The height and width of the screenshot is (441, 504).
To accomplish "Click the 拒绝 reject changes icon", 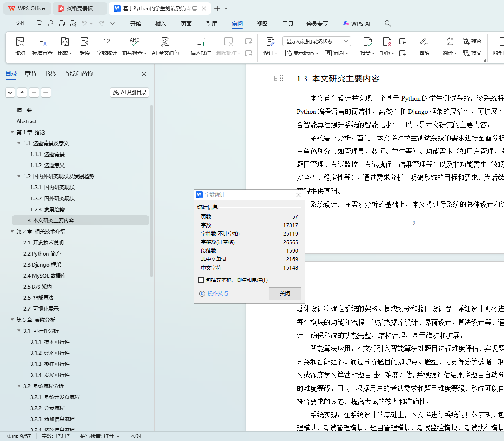I will 387,42.
